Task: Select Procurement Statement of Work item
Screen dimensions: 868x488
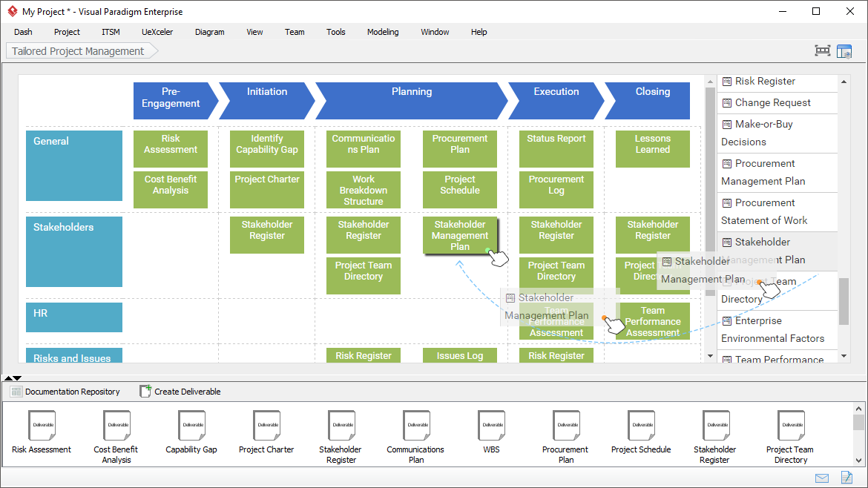Action: click(777, 212)
